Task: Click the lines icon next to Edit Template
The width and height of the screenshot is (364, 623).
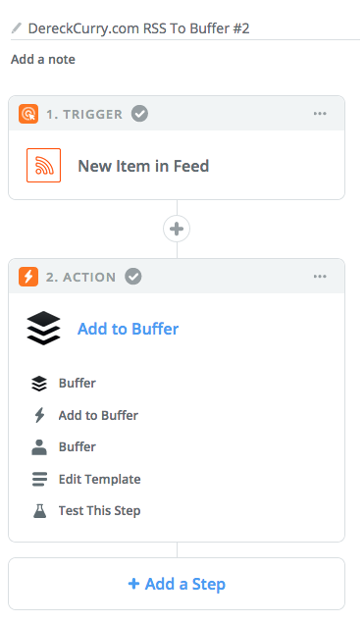Action: click(x=39, y=479)
